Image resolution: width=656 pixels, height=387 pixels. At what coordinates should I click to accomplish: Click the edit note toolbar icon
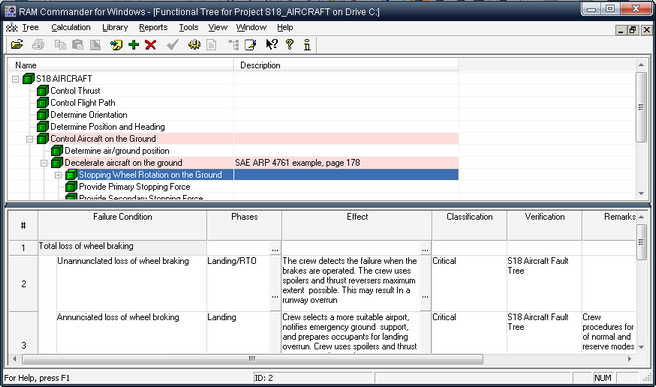251,44
